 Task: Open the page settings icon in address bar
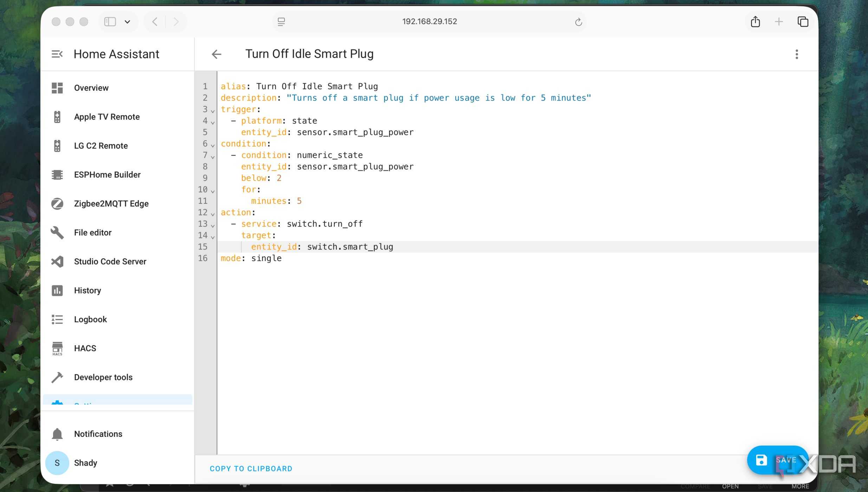click(281, 22)
